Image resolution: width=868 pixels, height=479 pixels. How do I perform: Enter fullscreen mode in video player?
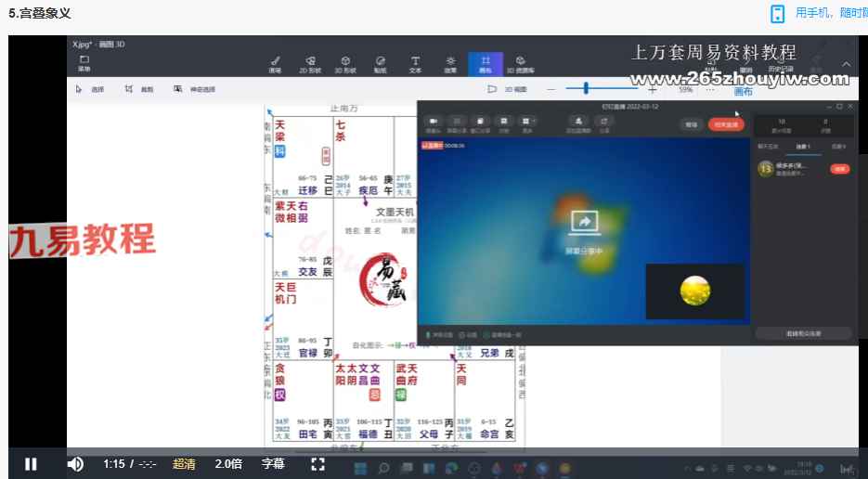[x=317, y=463]
